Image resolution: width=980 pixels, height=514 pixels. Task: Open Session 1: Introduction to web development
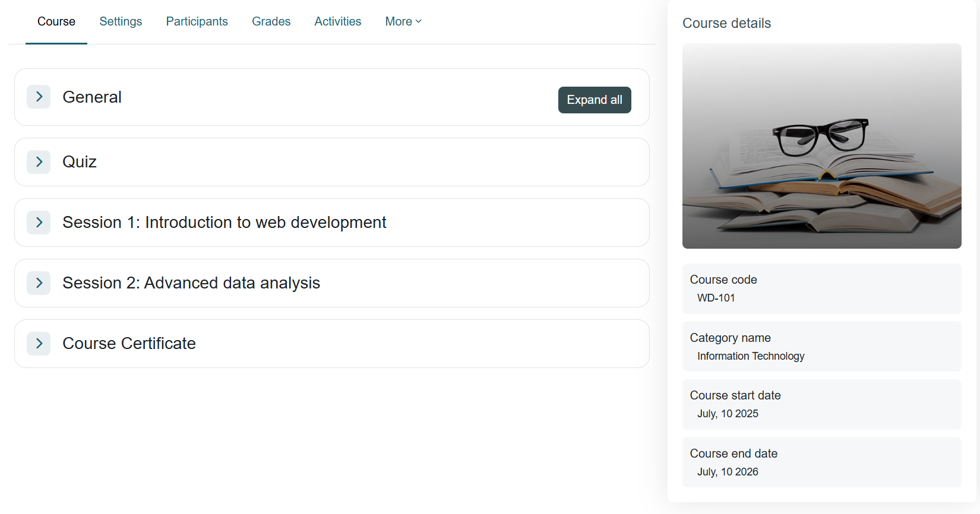[x=225, y=223]
